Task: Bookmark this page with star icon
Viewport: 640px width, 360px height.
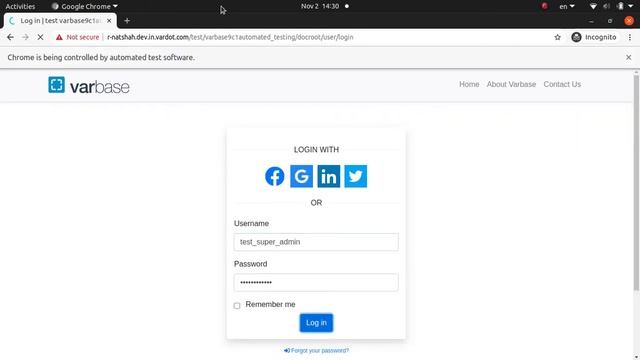Action: 558,37
